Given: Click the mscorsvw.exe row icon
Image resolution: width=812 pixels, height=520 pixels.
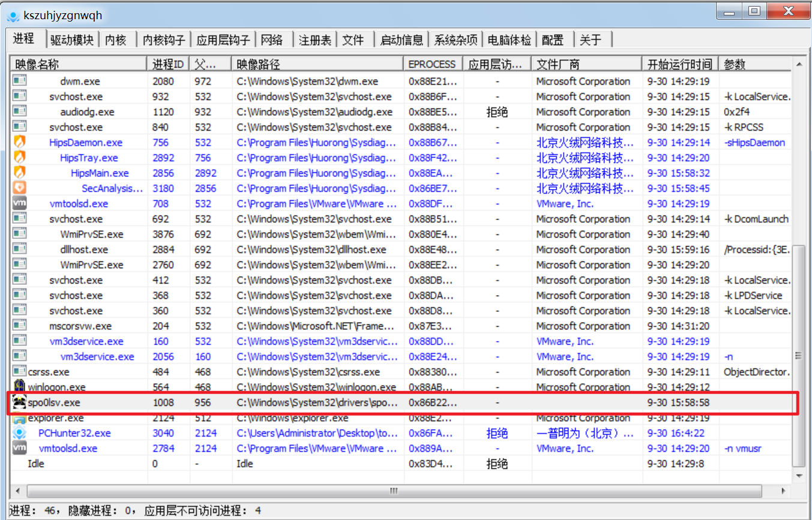Looking at the screenshot, I should click(x=19, y=326).
